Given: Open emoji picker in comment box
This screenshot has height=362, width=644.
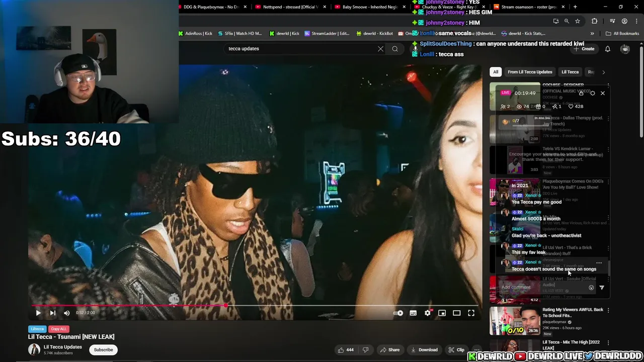Looking at the screenshot, I should pyautogui.click(x=591, y=288).
